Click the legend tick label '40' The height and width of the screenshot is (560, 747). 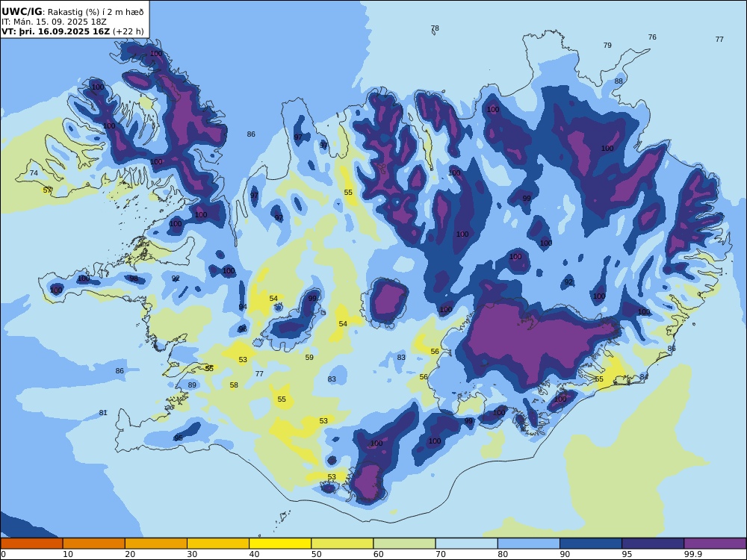coord(255,554)
